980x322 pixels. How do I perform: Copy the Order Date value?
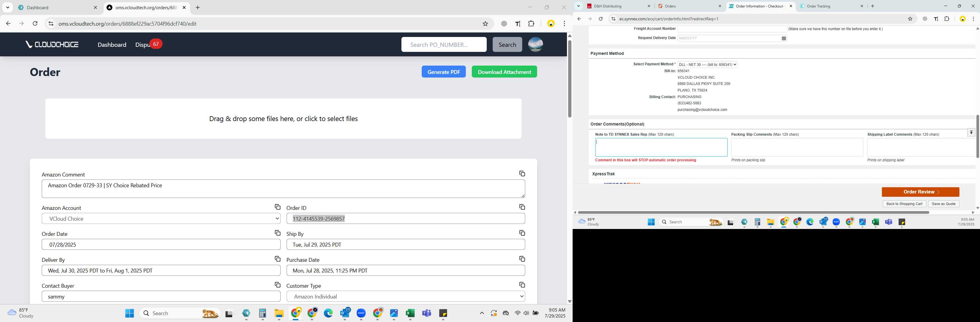pos(277,233)
